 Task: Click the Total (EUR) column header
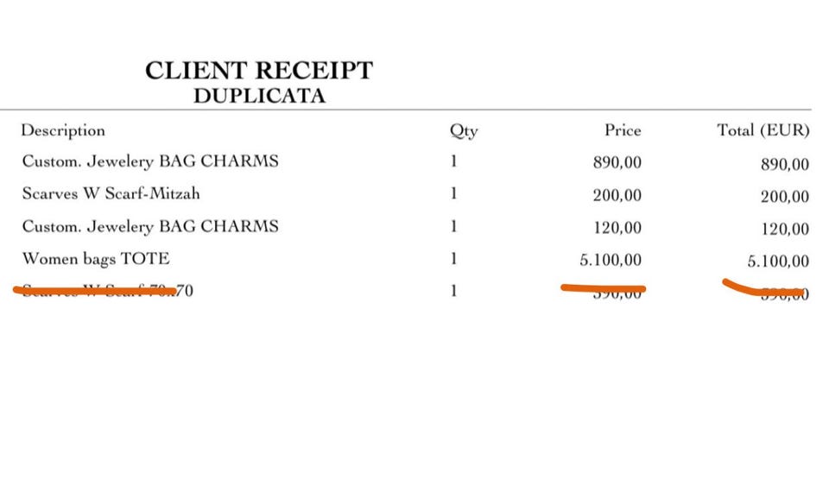[x=763, y=130]
